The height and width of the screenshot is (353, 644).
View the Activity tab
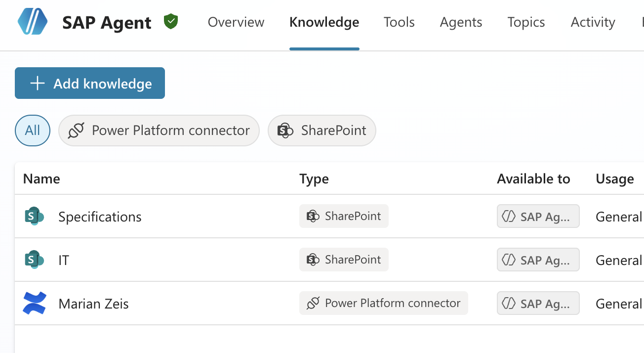pos(593,22)
